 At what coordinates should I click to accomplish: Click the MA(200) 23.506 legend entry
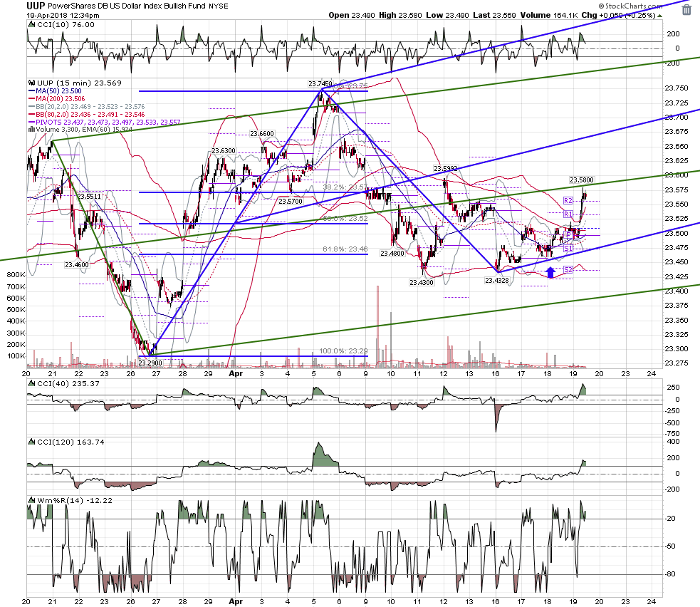[x=56, y=99]
